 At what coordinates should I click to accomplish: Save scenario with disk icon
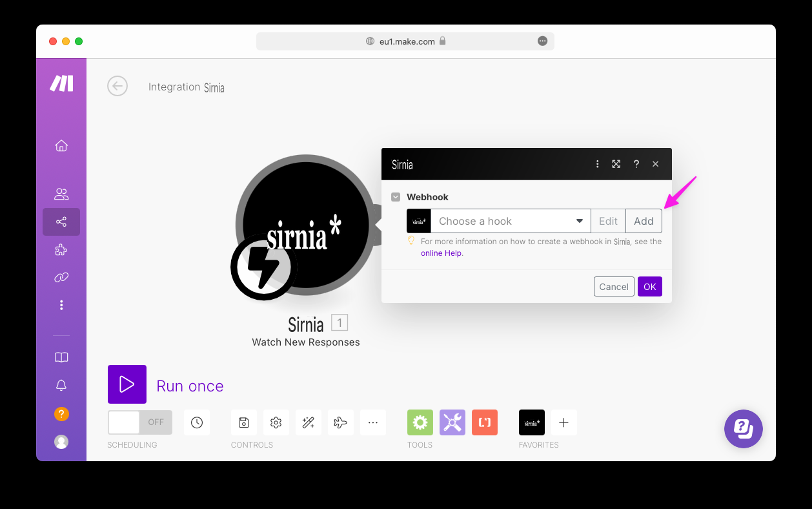(x=244, y=422)
